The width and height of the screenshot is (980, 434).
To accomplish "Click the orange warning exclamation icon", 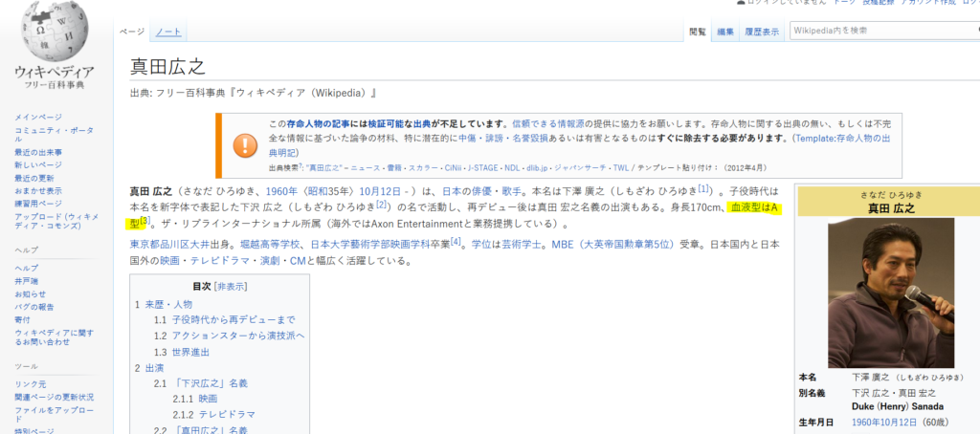I will coord(246,144).
